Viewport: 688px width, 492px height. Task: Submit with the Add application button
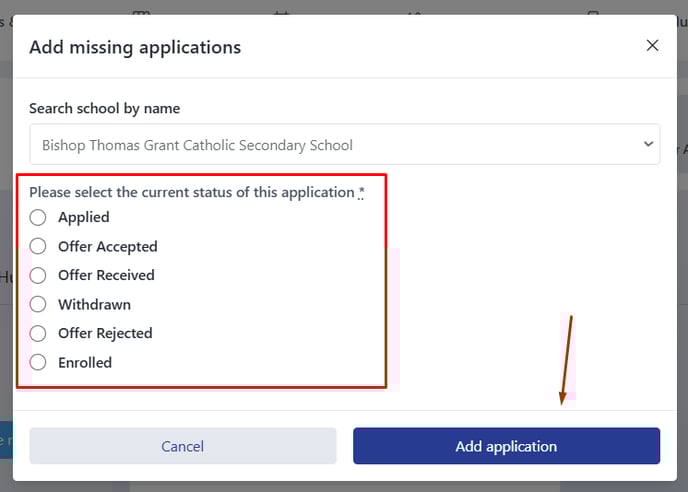pos(506,446)
